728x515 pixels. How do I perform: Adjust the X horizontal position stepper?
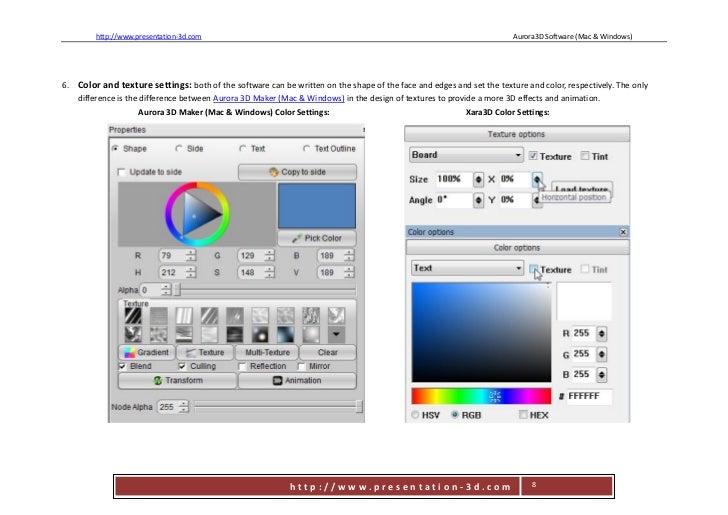[x=537, y=179]
